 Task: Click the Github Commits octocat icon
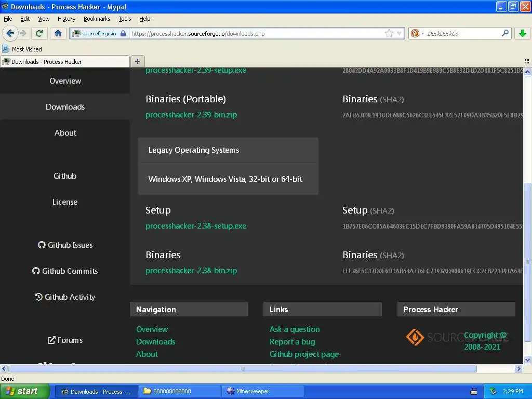[x=36, y=271]
